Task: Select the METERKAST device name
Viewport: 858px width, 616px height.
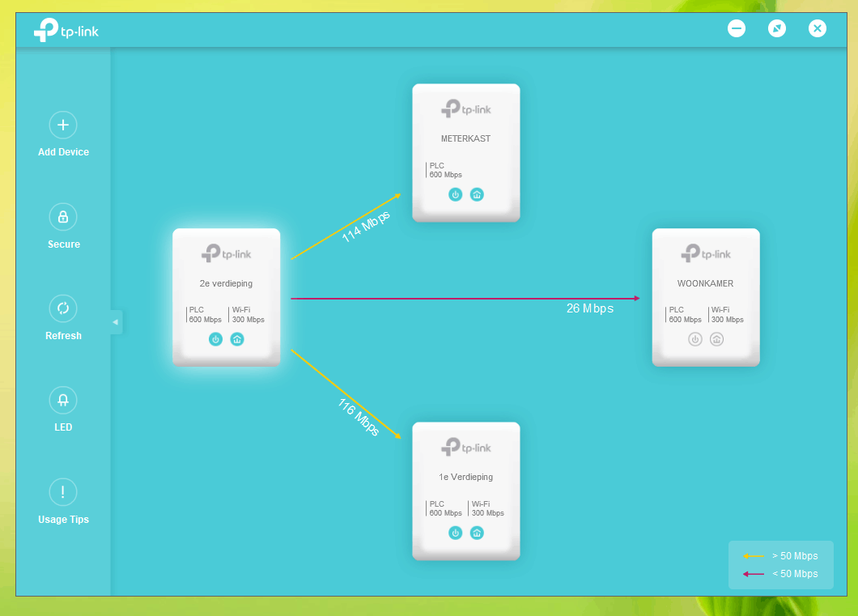Action: 465,138
